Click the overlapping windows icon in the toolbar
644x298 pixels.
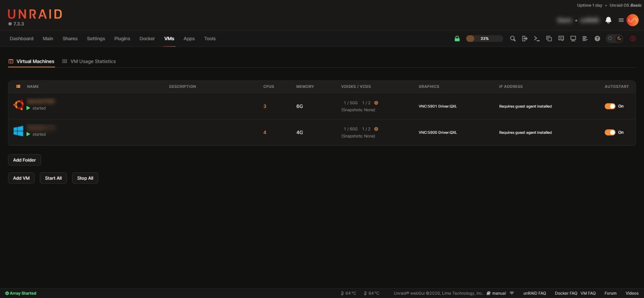pyautogui.click(x=549, y=39)
